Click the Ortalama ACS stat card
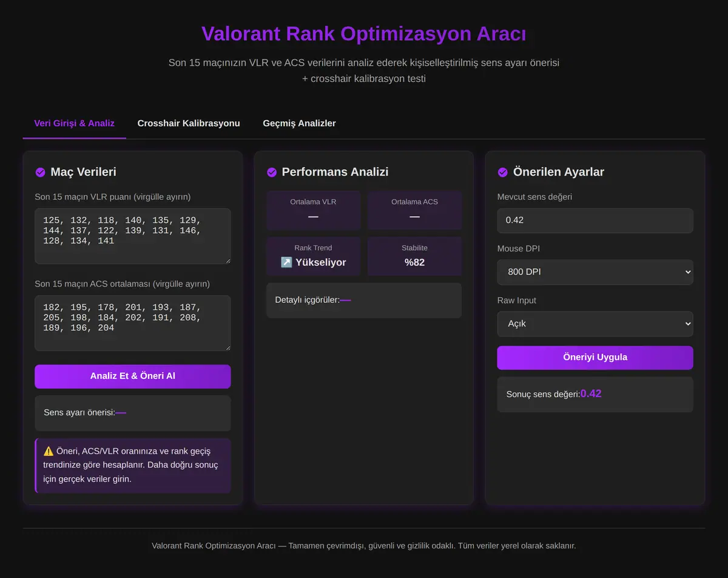 414,210
